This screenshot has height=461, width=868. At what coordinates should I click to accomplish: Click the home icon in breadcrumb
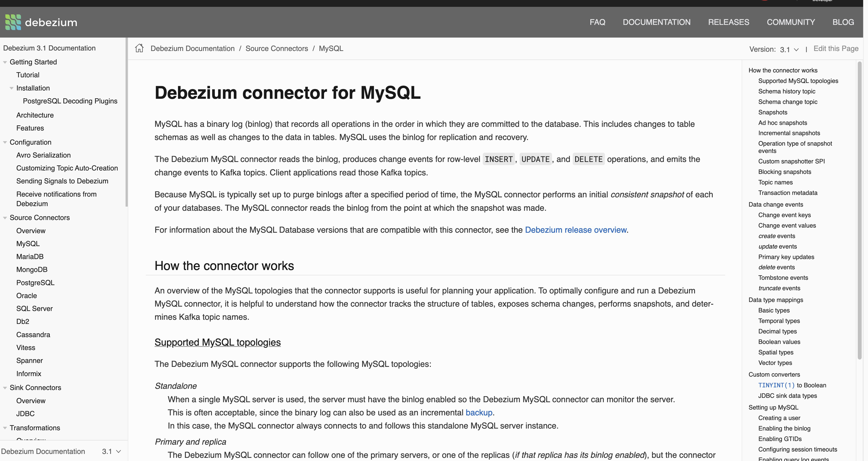pyautogui.click(x=139, y=48)
